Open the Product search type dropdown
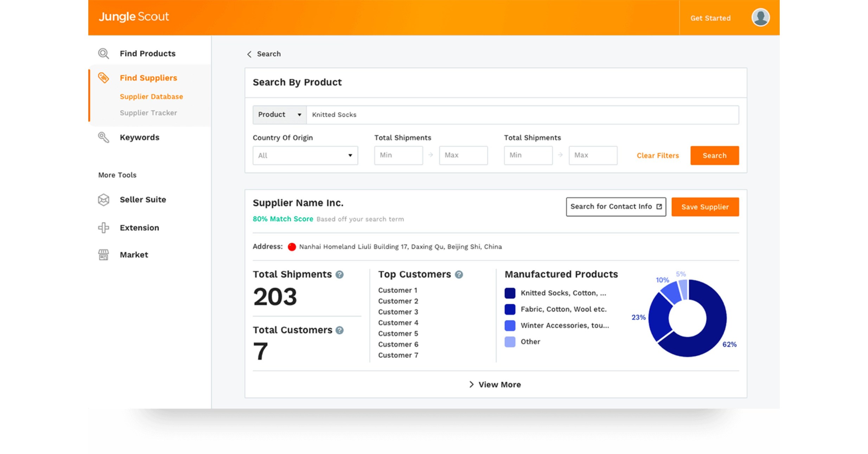 coord(280,115)
